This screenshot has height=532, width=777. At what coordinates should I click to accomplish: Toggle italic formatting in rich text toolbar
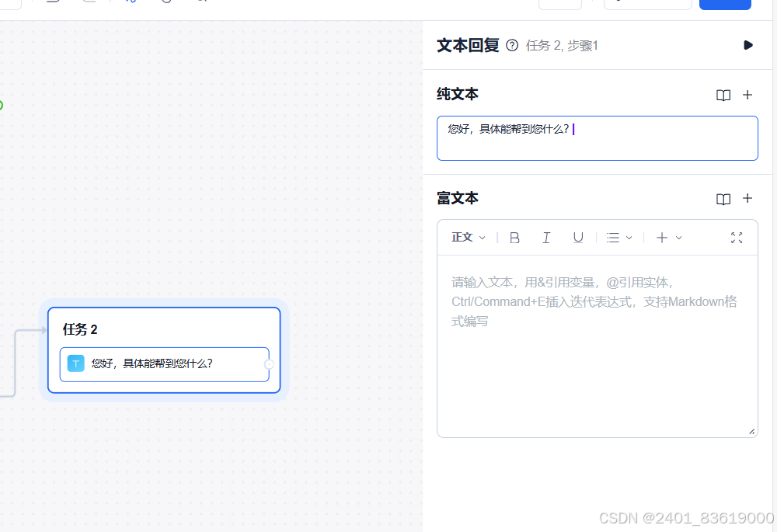(x=546, y=238)
